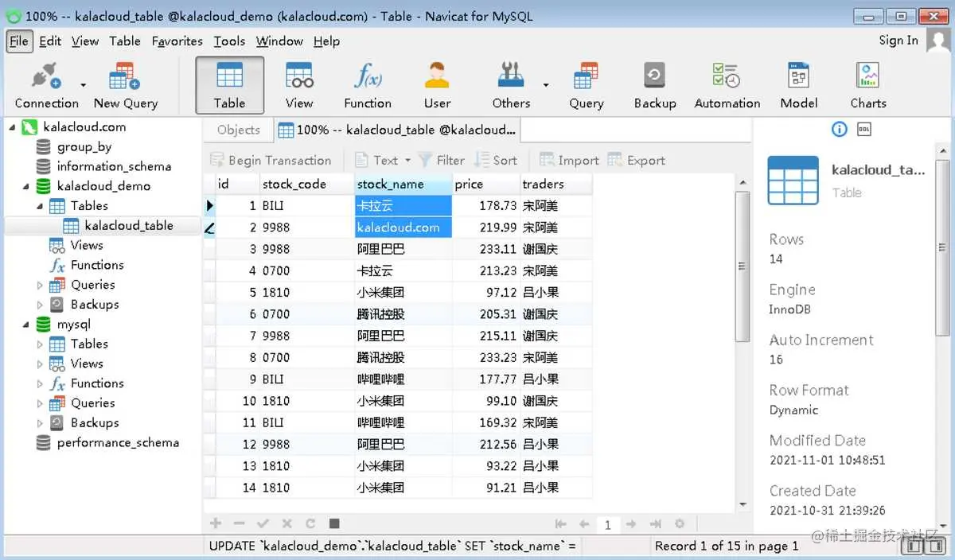Apply changes with the checkmark icon

[263, 523]
